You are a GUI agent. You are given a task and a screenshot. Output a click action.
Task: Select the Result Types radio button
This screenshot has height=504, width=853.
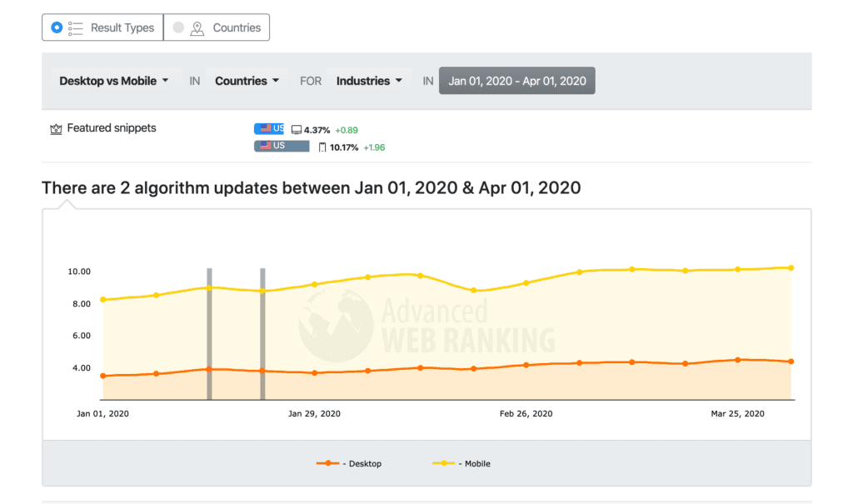(x=57, y=27)
